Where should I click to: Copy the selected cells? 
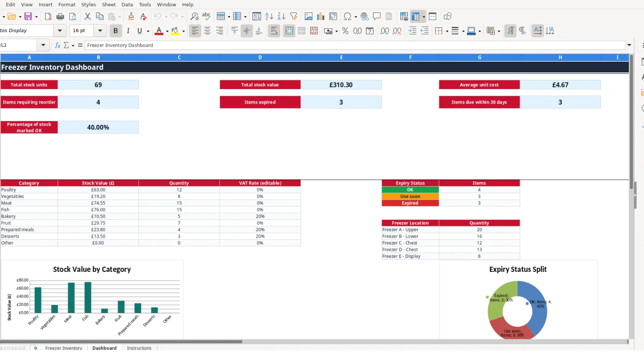click(x=99, y=17)
